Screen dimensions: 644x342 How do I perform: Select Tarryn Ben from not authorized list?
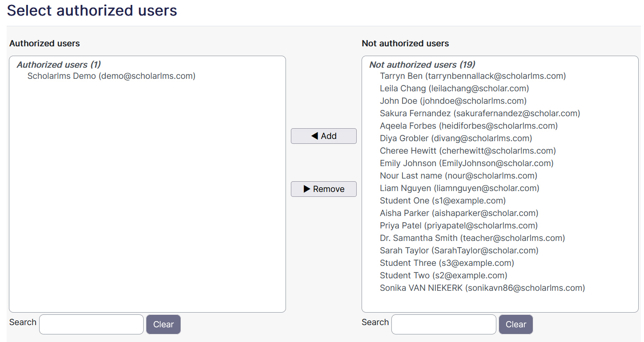point(472,76)
